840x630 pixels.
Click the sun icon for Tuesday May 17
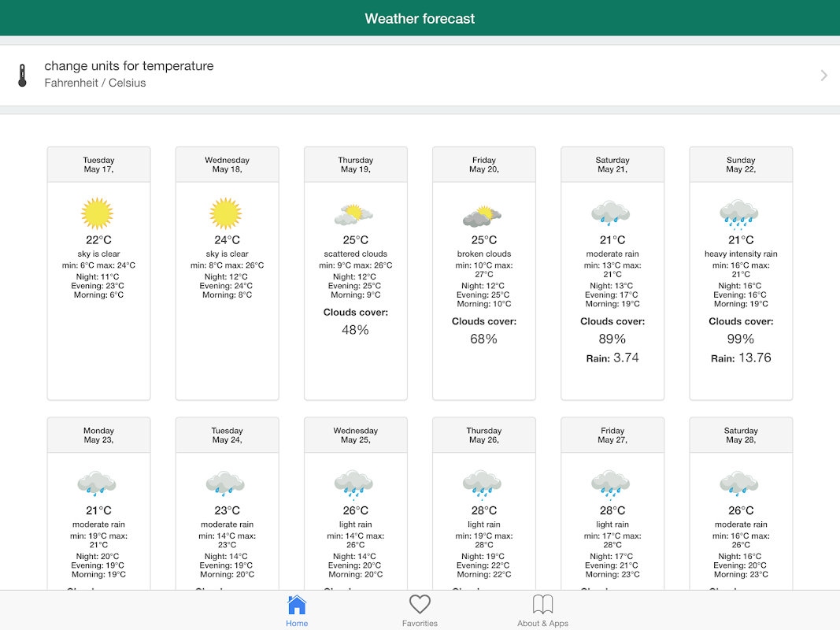pos(98,213)
